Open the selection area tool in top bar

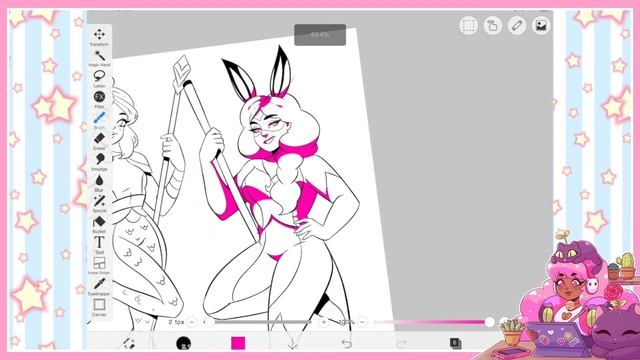[468, 25]
